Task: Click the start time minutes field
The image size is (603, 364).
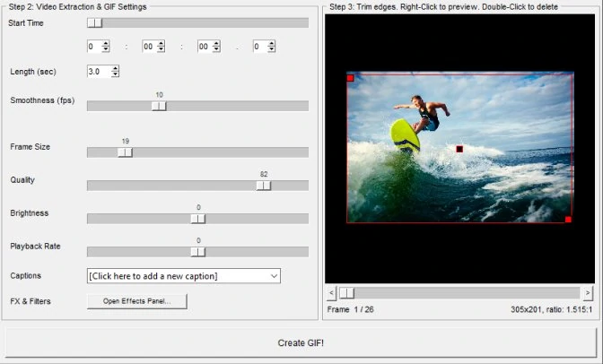Action: tap(150, 47)
